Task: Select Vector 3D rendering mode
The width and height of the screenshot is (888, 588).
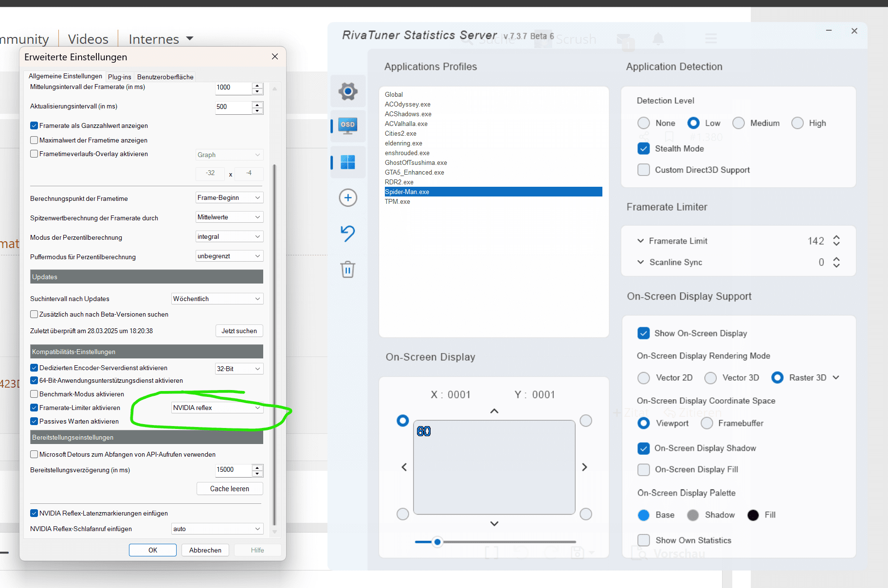Action: 710,378
